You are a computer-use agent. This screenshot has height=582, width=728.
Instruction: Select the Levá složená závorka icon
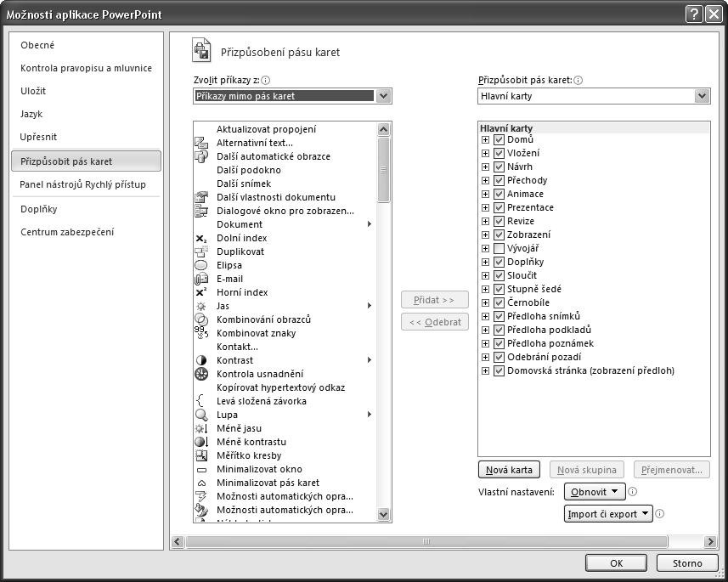(200, 401)
